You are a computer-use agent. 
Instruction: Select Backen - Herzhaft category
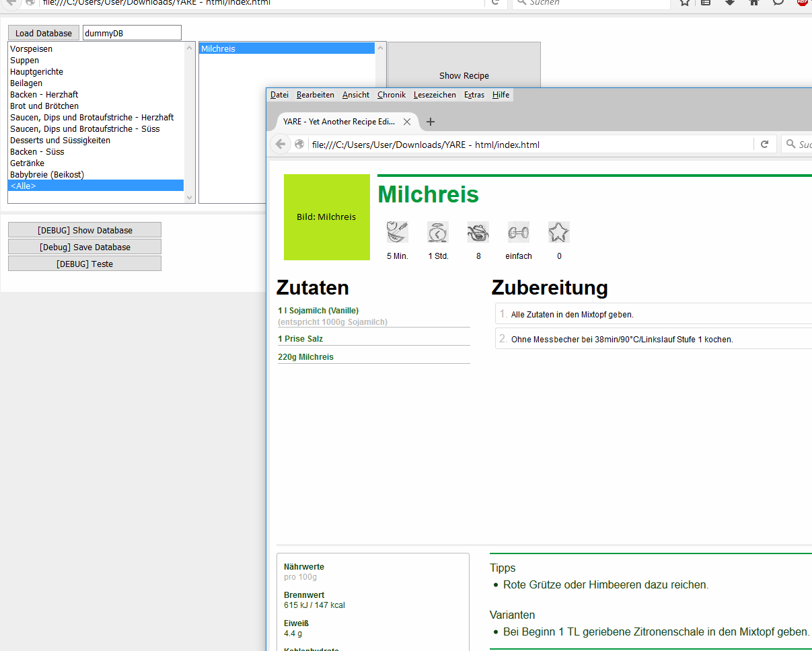tap(96, 95)
